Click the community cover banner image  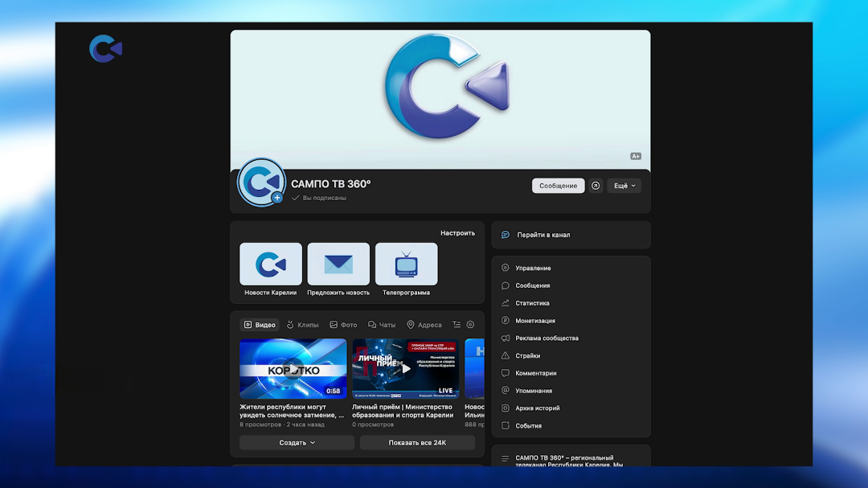[440, 100]
